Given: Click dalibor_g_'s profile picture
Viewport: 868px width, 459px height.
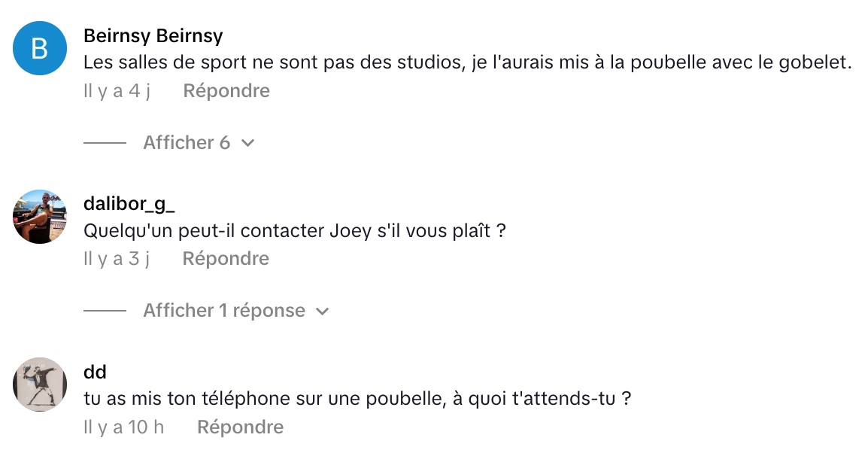Looking at the screenshot, I should [40, 217].
